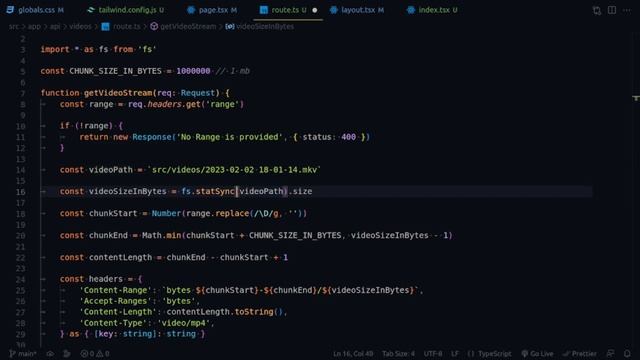Open the tailwind.config.js tab
Viewport: 640px width, 360px height.
pos(126,10)
